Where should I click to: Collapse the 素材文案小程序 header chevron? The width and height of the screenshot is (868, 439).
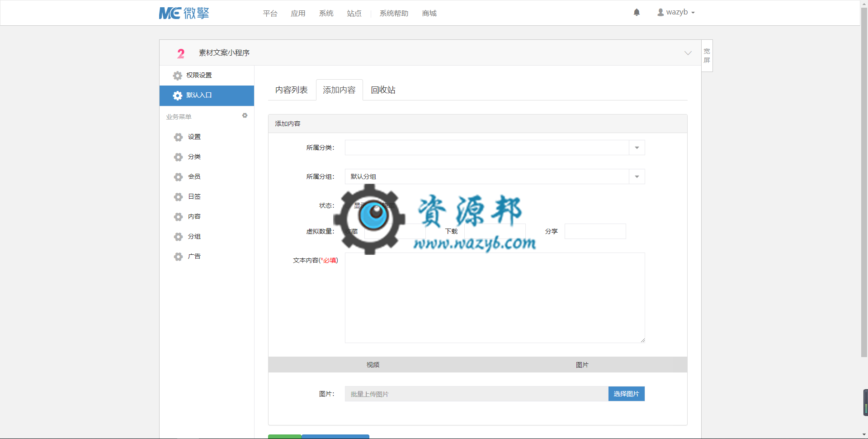pyautogui.click(x=688, y=53)
